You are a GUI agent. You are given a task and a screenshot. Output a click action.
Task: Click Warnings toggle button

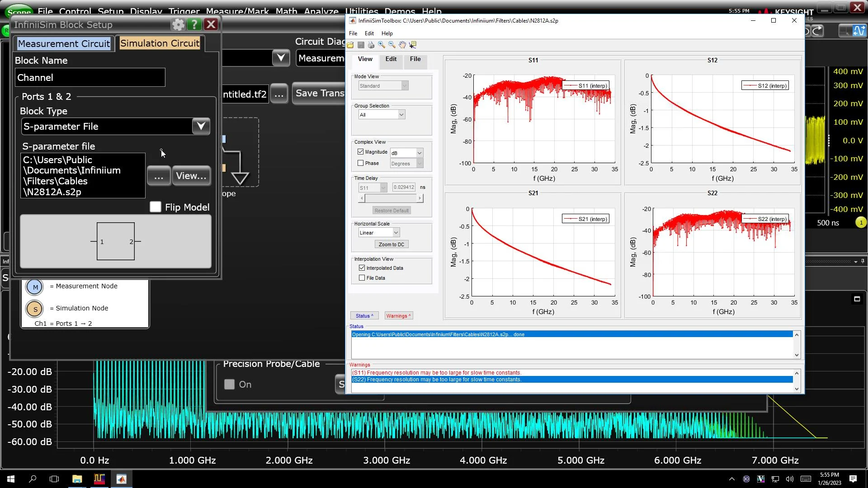[399, 316]
